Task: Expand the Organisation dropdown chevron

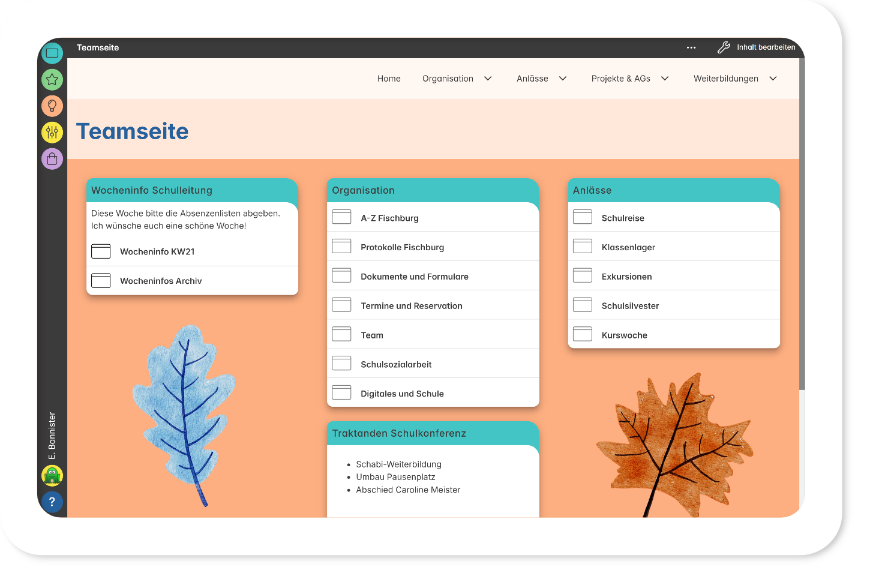Action: [488, 79]
